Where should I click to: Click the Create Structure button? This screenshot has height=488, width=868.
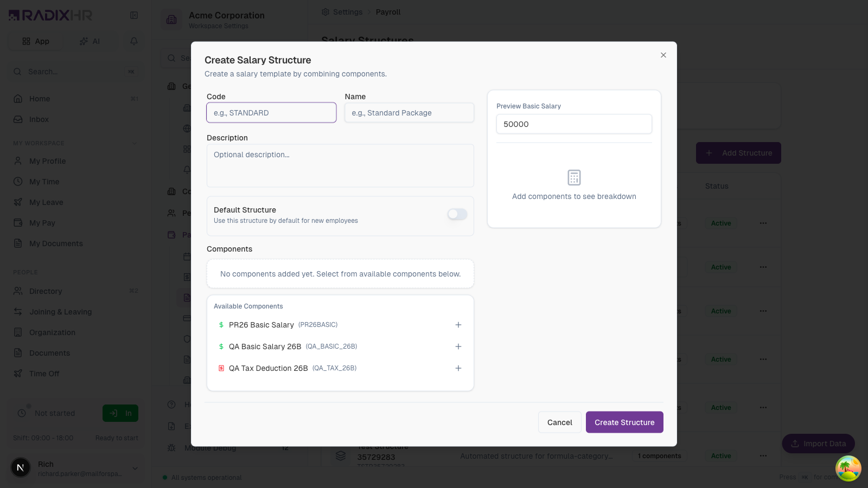pos(624,422)
